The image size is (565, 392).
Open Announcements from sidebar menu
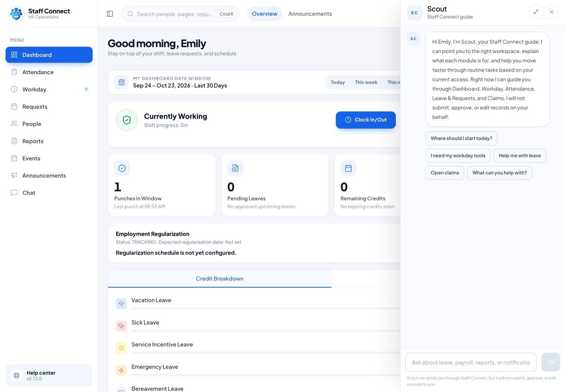[49, 176]
